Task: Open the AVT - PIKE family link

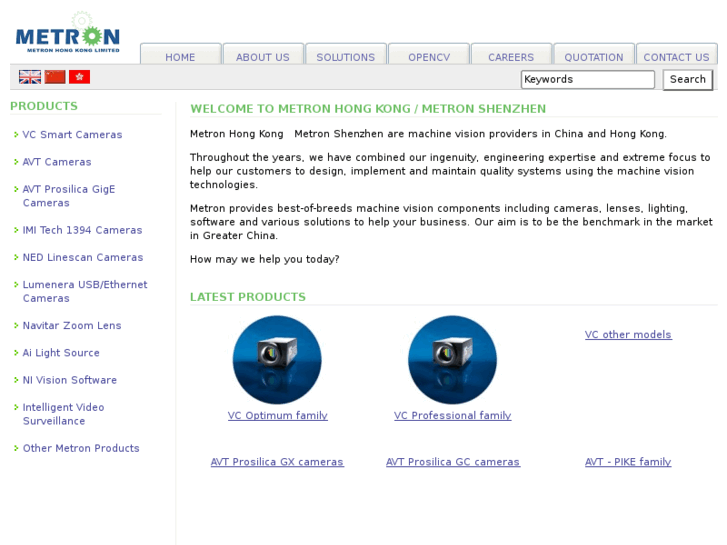Action: [628, 462]
